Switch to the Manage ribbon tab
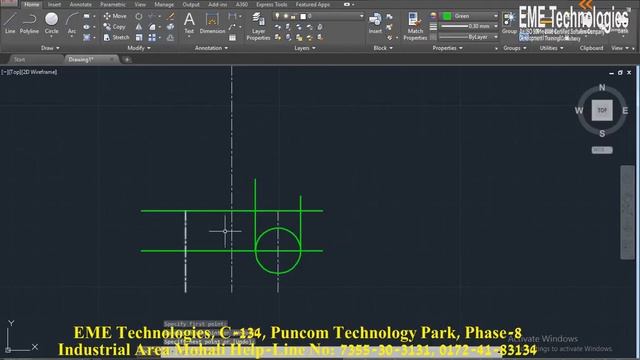Image resolution: width=640 pixels, height=360 pixels. click(x=164, y=4)
